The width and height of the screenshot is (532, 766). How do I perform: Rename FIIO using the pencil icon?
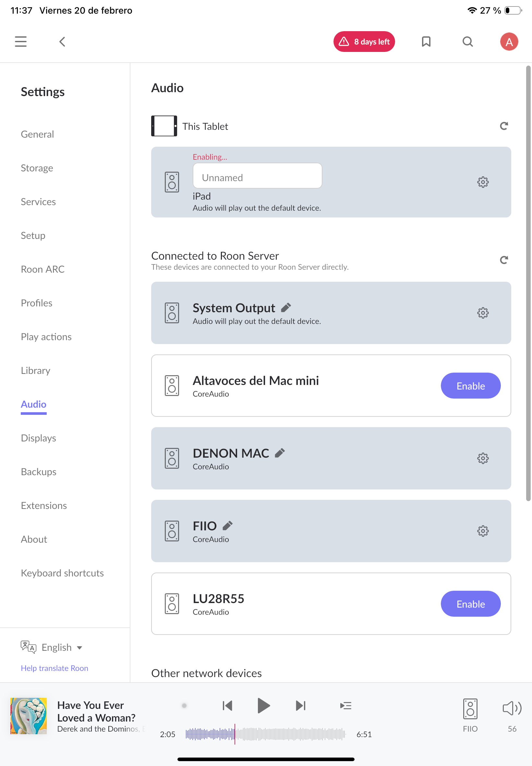[228, 525]
